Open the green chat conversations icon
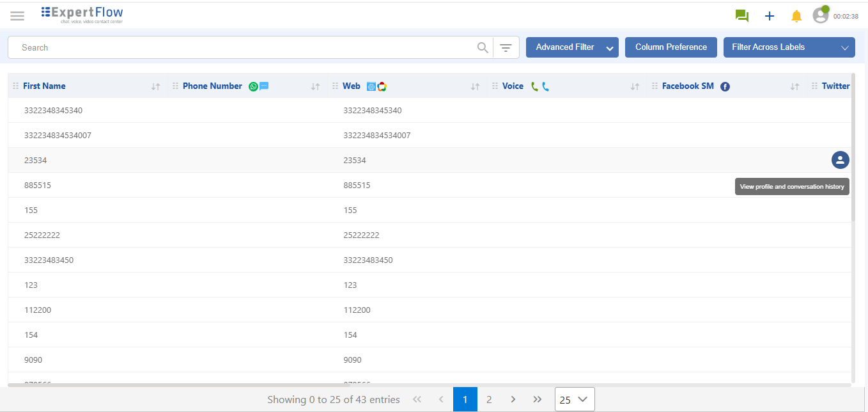 (x=741, y=16)
